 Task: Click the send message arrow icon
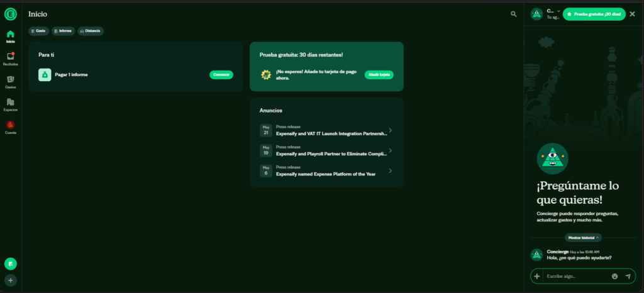coord(628,276)
